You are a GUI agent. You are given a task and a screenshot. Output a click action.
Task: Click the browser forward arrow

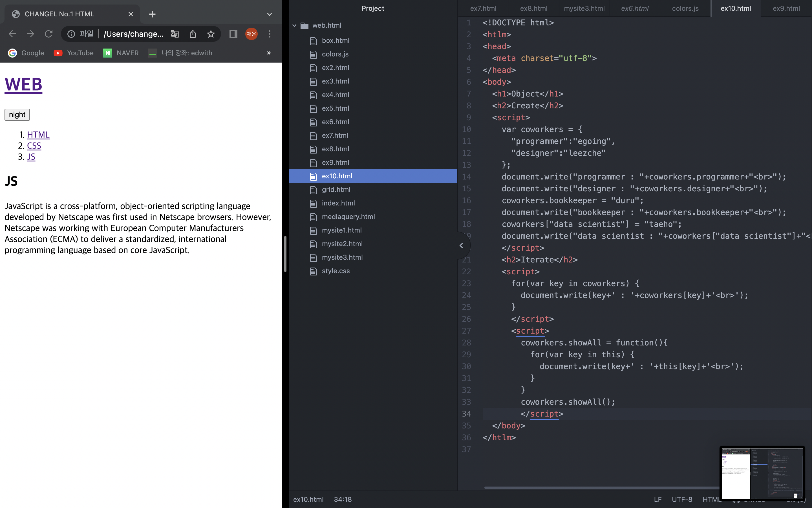pyautogui.click(x=30, y=34)
